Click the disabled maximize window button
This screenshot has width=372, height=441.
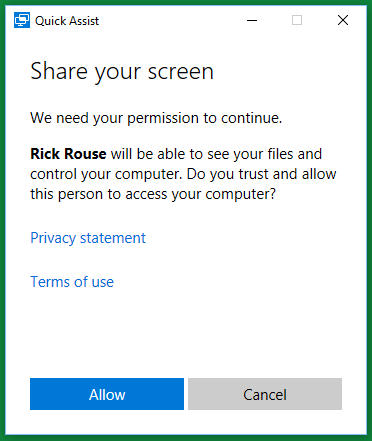coord(297,20)
